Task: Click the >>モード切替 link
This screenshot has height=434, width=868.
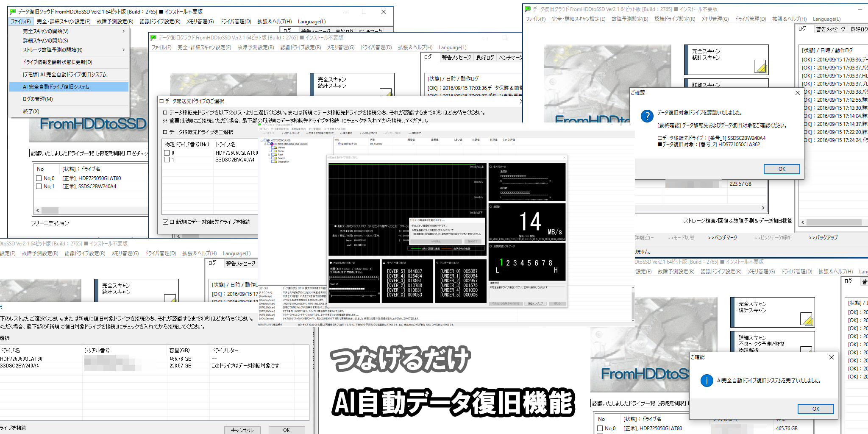Action: [x=681, y=238]
